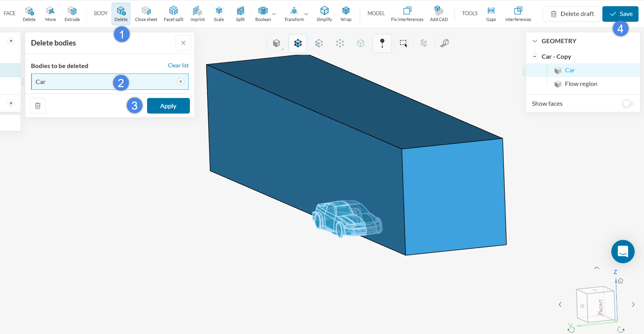644x334 pixels.
Task: Remove Car from bodies list
Action: tap(181, 82)
